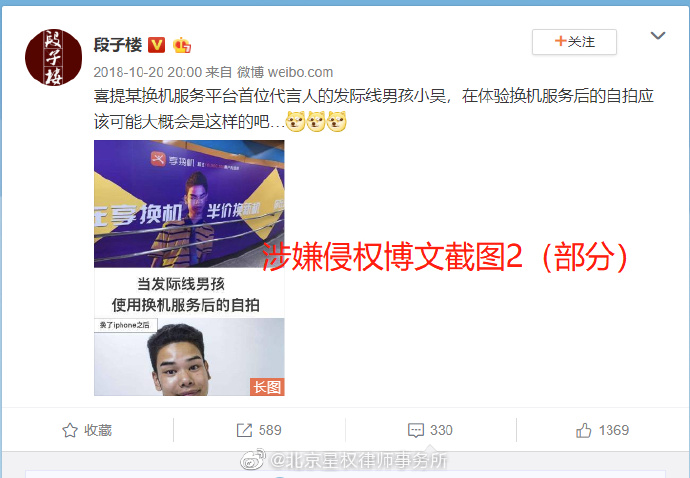This screenshot has width=690, height=478.
Task: Open the 享换机 billboard image thumbnail
Action: 189,204
